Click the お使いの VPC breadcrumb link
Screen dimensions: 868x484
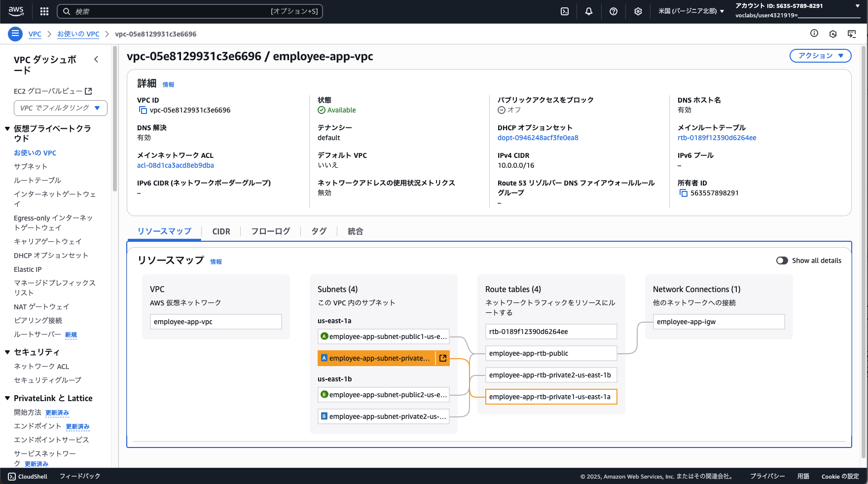(78, 34)
